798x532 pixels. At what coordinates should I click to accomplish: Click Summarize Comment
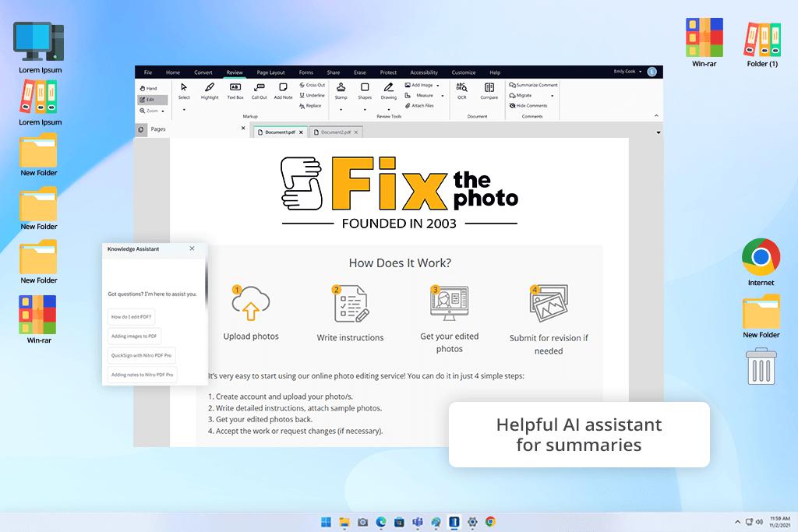533,85
